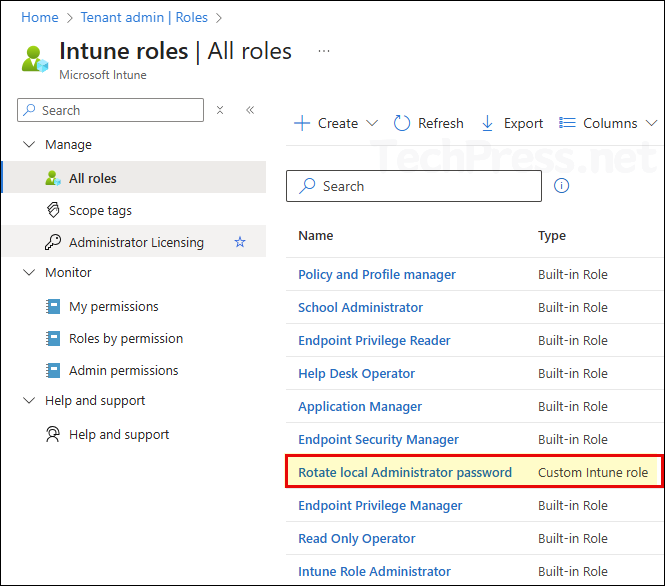The image size is (665, 586).
Task: Open Read Only Operator role
Action: tap(357, 539)
